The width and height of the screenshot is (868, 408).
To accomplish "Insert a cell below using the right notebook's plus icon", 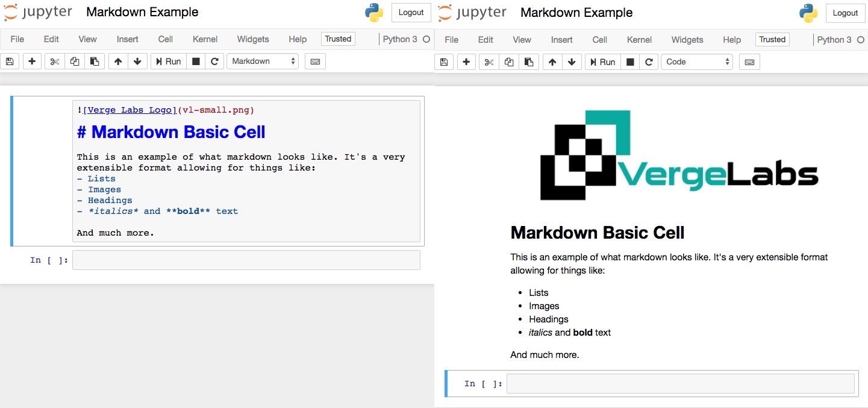I will pos(466,62).
